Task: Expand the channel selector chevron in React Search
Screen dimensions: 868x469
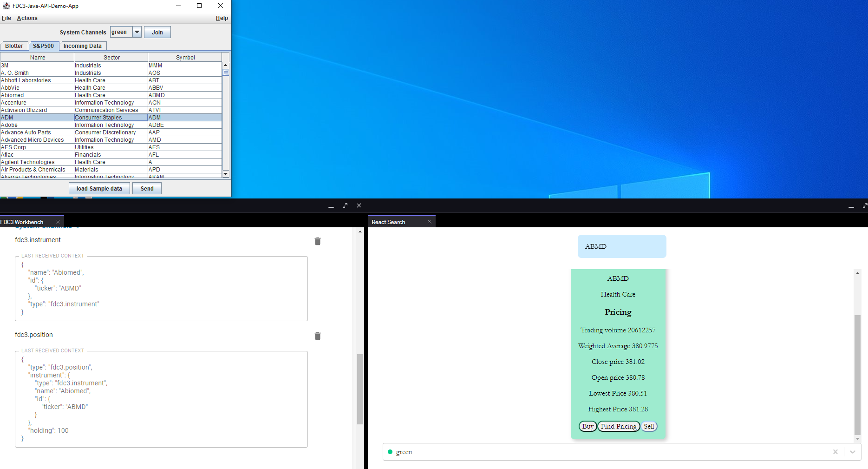Action: pyautogui.click(x=853, y=452)
